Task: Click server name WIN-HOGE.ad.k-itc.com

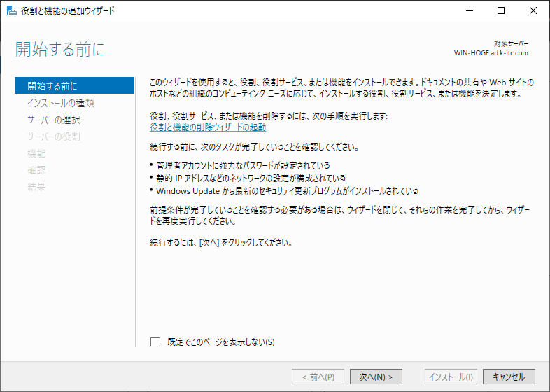Action: (491, 53)
